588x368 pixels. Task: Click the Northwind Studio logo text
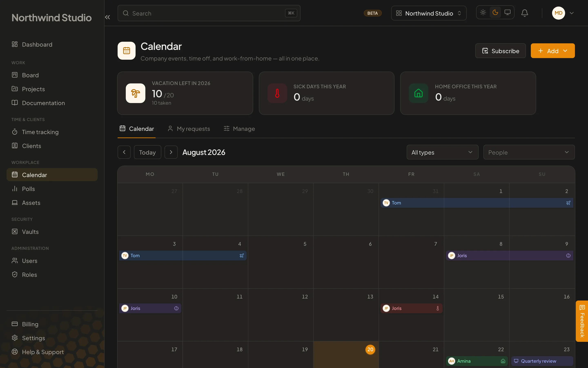pos(51,18)
